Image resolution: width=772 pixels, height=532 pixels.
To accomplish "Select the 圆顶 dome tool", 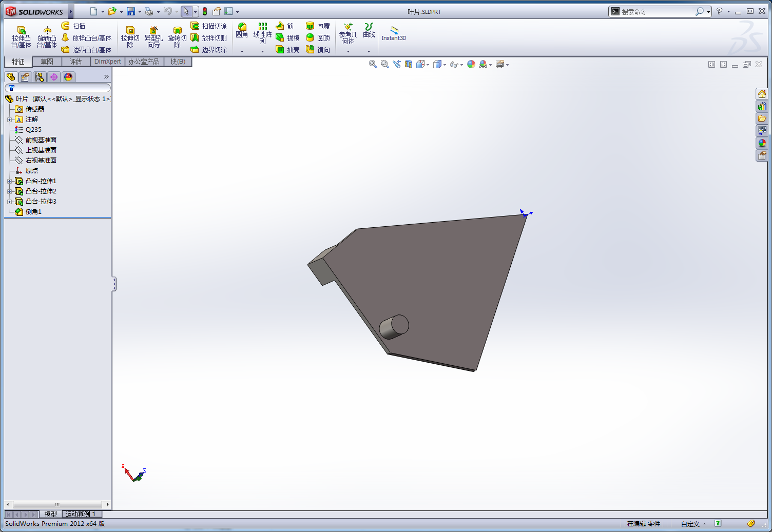I will pos(318,38).
